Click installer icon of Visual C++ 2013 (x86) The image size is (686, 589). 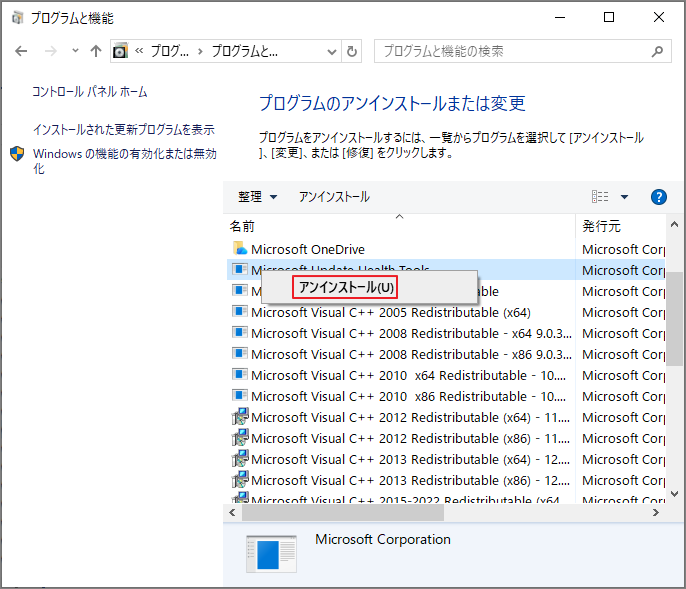(240, 479)
